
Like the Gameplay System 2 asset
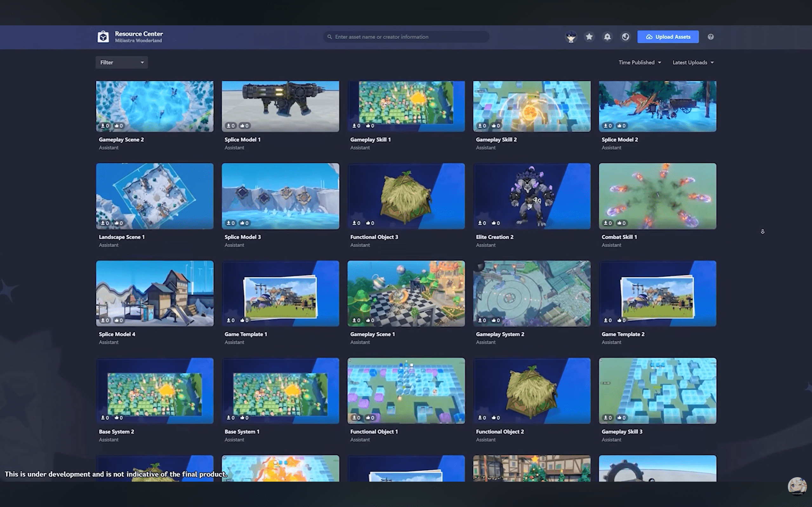click(x=493, y=320)
